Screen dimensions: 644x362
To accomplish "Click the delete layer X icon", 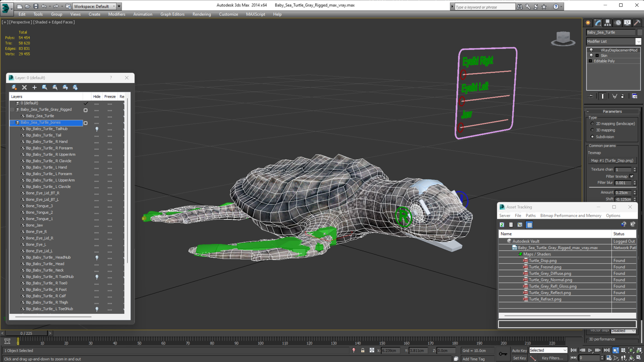I will coord(24,87).
